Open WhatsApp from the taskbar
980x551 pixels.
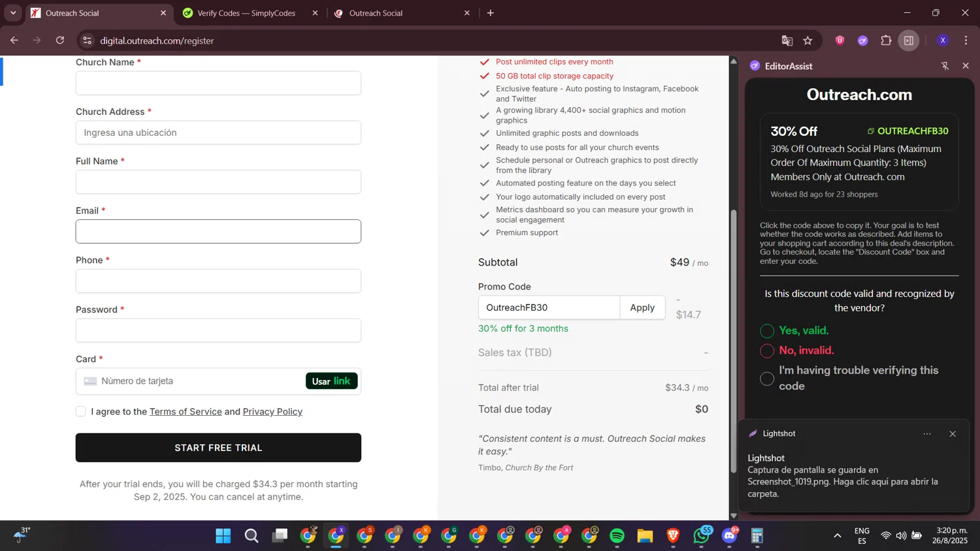pyautogui.click(x=702, y=536)
